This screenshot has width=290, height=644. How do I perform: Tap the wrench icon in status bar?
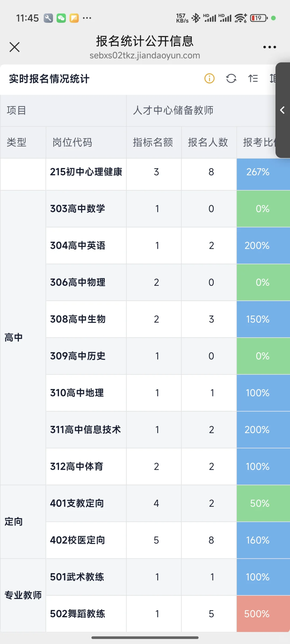48,18
